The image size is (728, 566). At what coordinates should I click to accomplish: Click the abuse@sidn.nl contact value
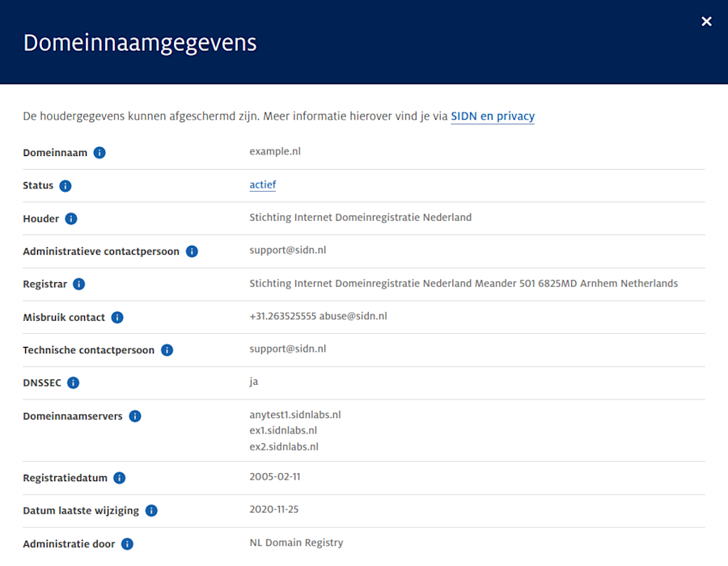pos(353,316)
